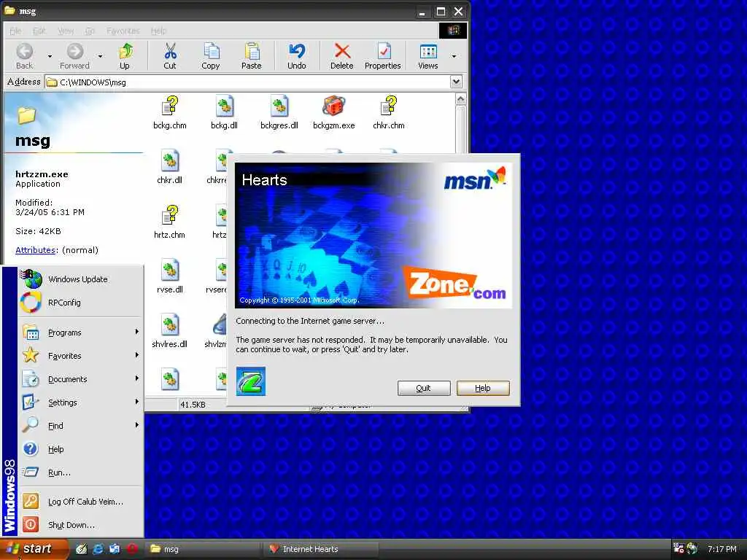Go Up one folder level

125,56
